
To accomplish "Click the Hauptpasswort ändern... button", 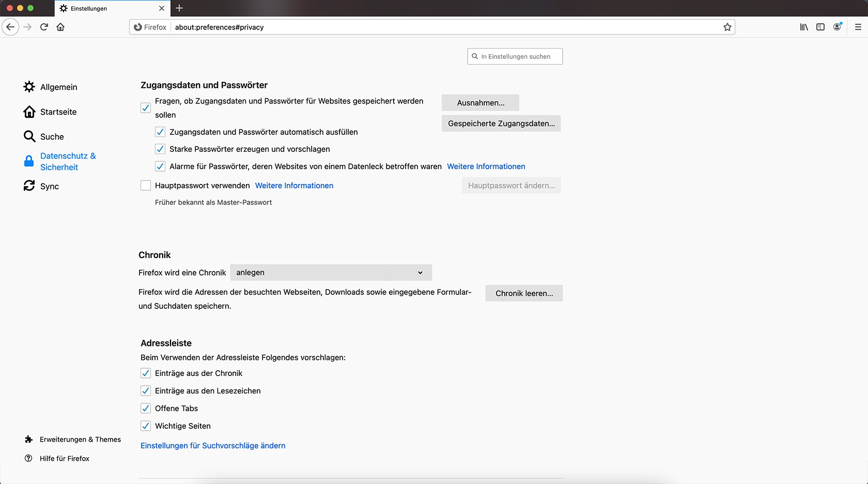I will tap(512, 186).
